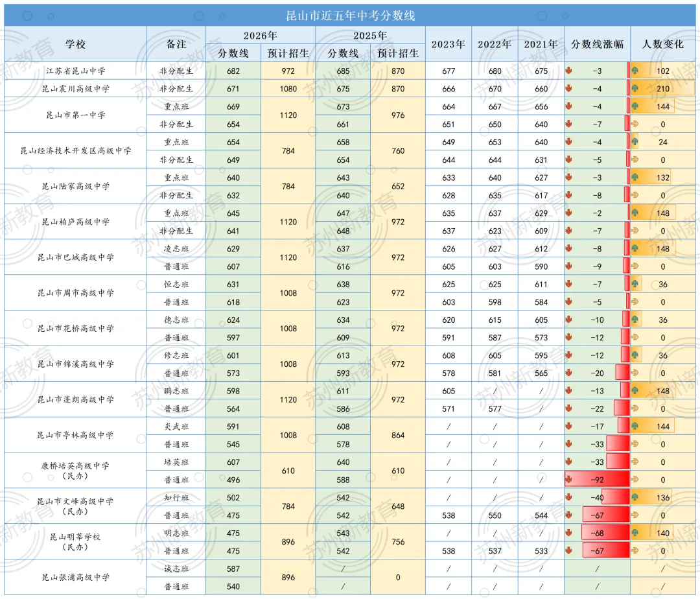Click the school name 昆山市亭林高级中学

(x=75, y=435)
